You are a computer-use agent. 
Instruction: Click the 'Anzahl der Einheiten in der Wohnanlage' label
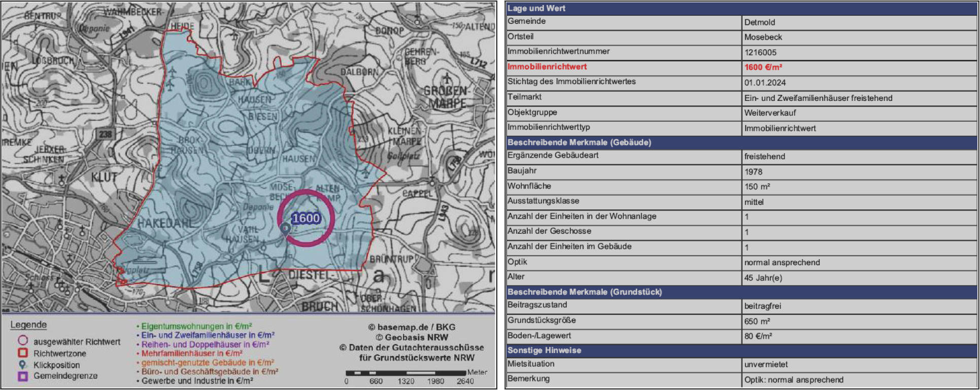click(x=582, y=216)
